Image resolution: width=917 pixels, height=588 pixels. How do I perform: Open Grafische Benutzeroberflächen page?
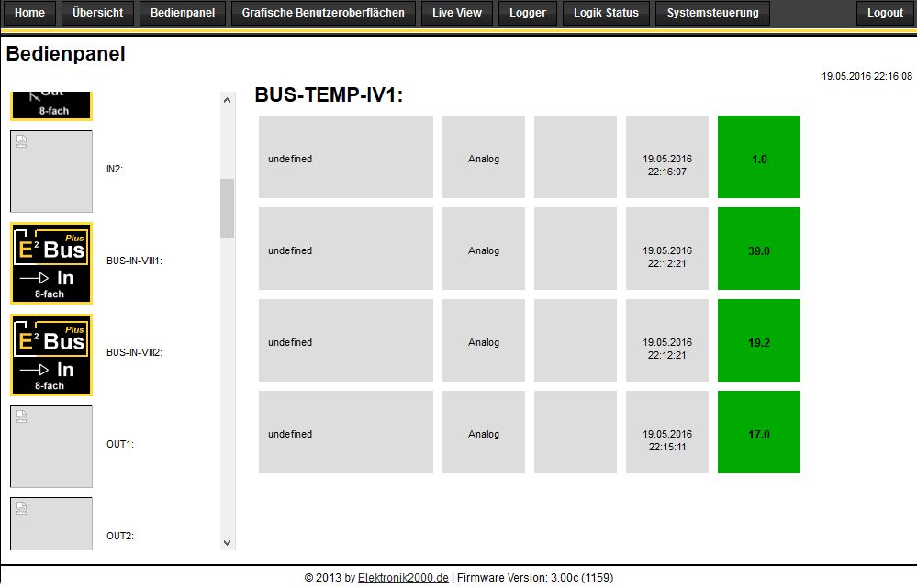[x=323, y=13]
